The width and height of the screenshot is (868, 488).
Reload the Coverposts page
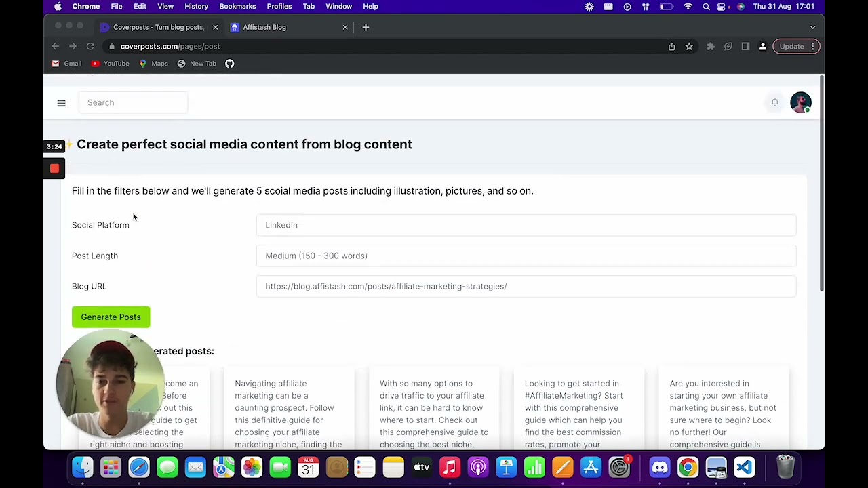coord(90,47)
